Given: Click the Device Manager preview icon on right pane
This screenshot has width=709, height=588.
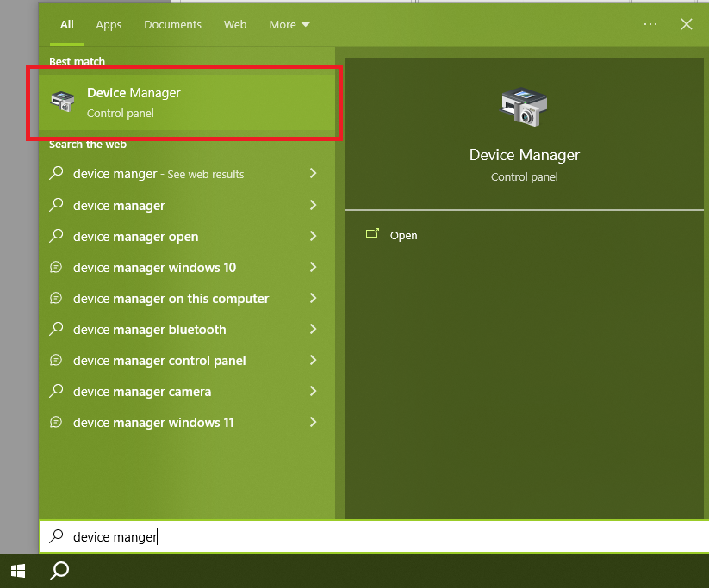Looking at the screenshot, I should 524,105.
